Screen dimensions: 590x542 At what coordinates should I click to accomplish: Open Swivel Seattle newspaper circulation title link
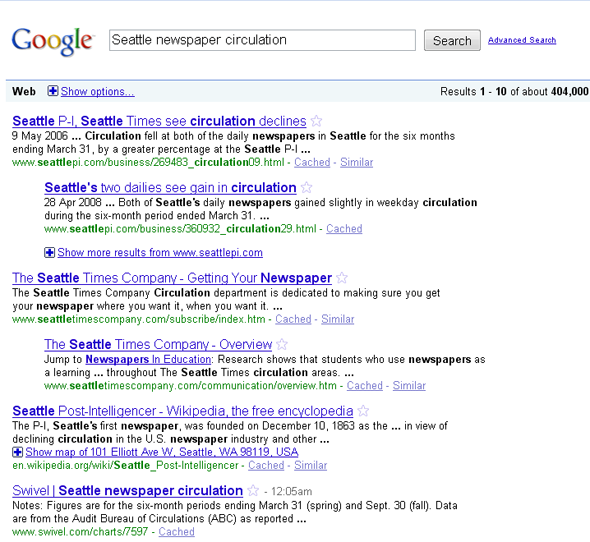[x=128, y=490]
